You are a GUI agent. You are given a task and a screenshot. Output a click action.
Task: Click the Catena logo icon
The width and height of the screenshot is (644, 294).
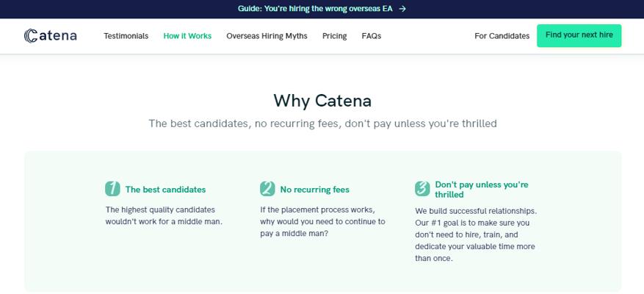pos(30,36)
